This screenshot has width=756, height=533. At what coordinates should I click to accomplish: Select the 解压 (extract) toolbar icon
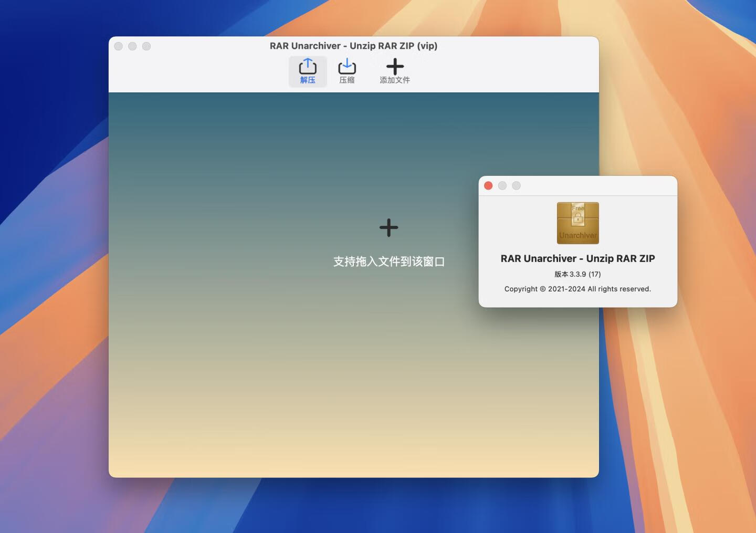click(308, 71)
